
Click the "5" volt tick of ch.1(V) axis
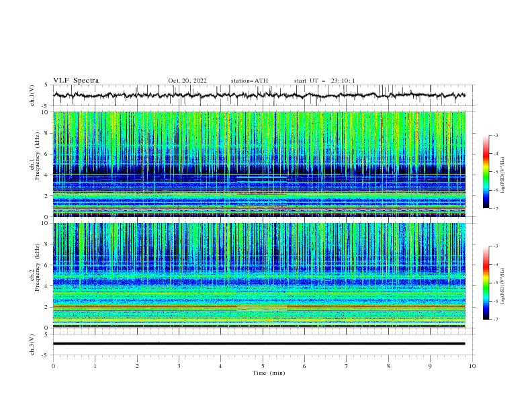[46, 85]
